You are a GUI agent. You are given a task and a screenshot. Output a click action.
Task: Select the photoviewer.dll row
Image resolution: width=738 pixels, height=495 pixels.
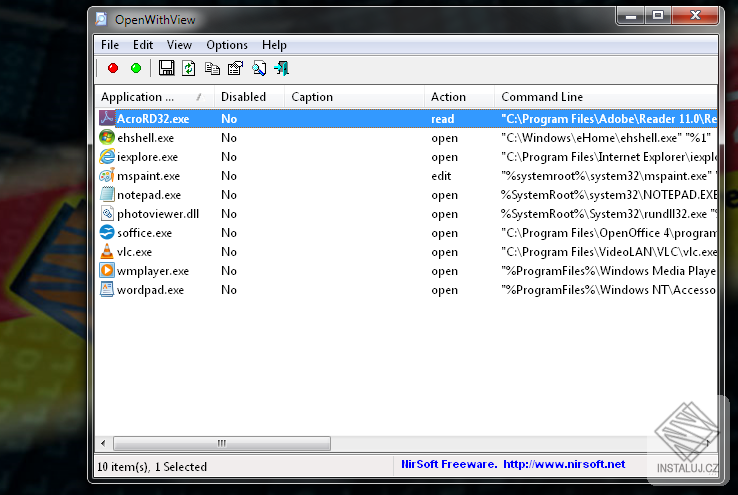point(406,214)
